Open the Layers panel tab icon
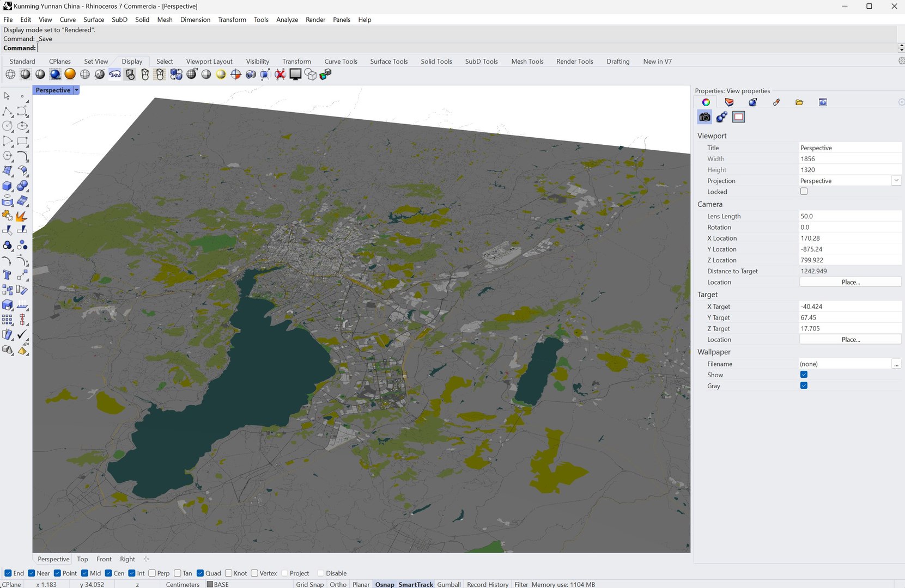 click(729, 102)
